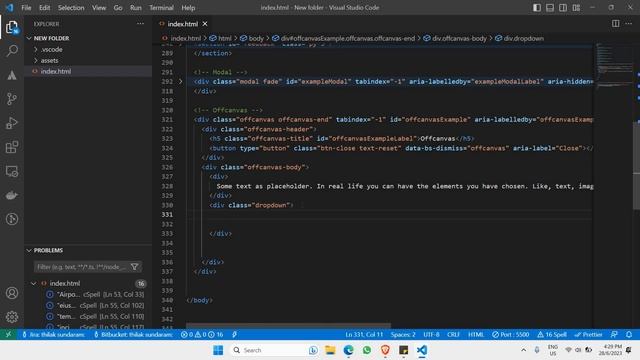This screenshot has height=360, width=640.
Task: Change CRLF end of line sequence
Action: click(453, 334)
